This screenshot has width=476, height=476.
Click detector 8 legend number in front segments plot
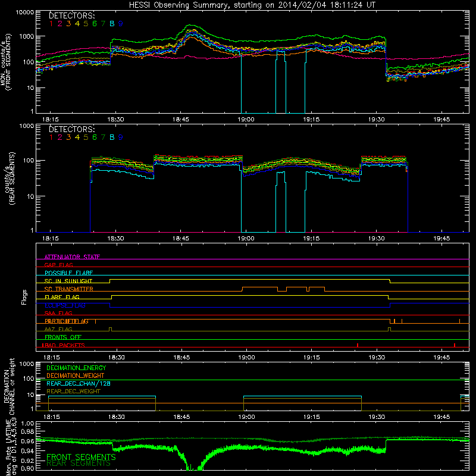(112, 23)
